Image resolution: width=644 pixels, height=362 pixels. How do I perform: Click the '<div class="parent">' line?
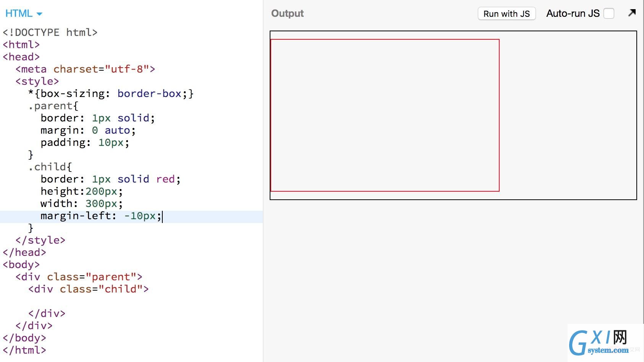(x=79, y=277)
